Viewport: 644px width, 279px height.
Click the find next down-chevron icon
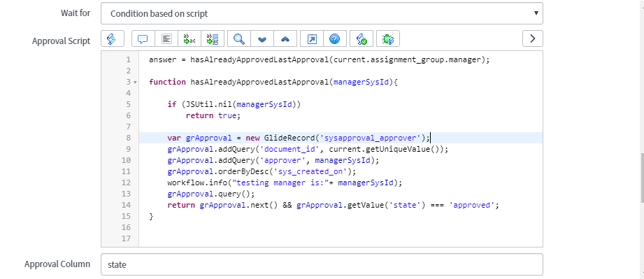tap(262, 38)
